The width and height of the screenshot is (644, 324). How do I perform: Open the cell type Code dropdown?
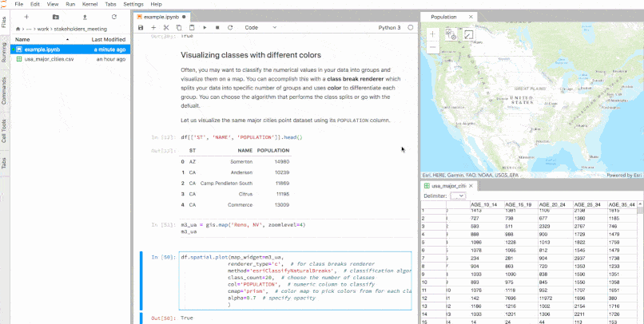[x=260, y=27]
